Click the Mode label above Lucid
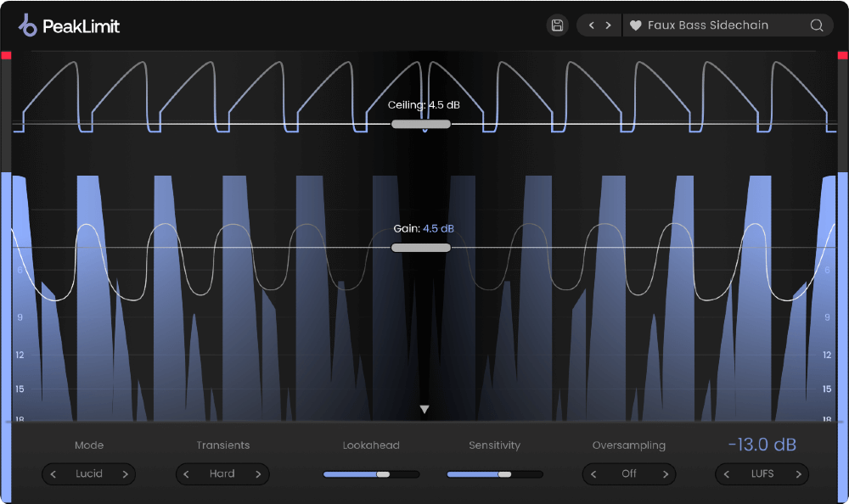Image resolution: width=849 pixels, height=504 pixels. 88,445
